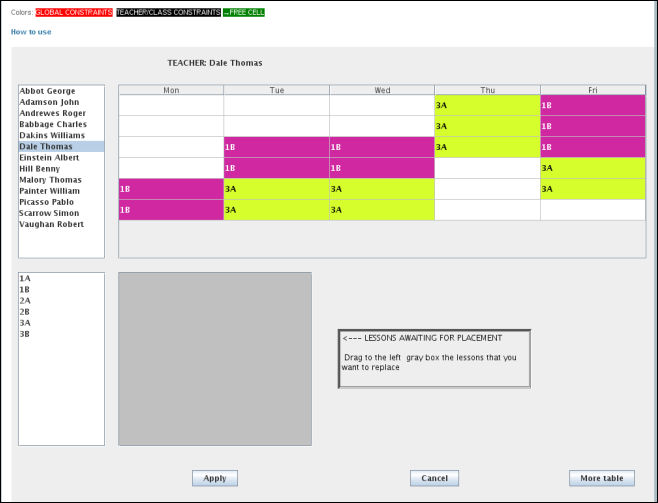Click the TEACHER: Dale Thomas heading
658x503 pixels.
click(x=215, y=63)
